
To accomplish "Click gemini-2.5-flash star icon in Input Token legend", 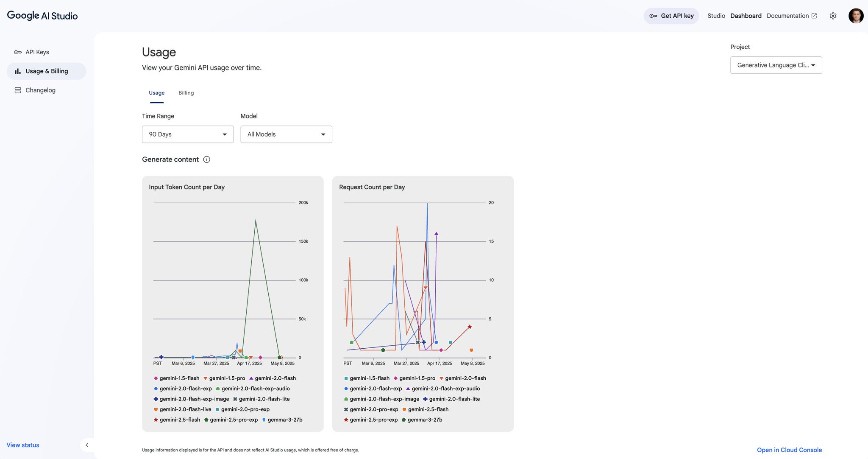I will pyautogui.click(x=156, y=420).
